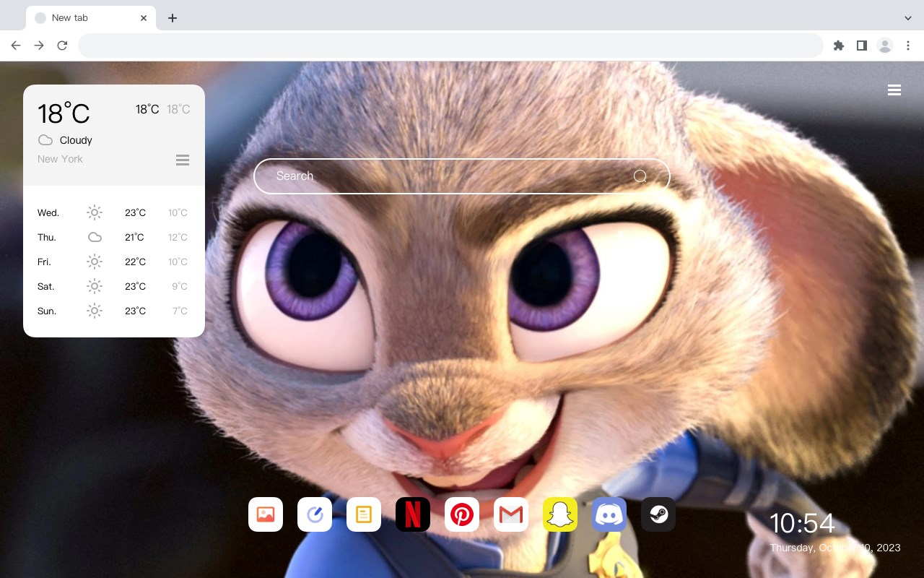Click the Search input field
Viewport: 924px width, 578px height.
tap(462, 176)
